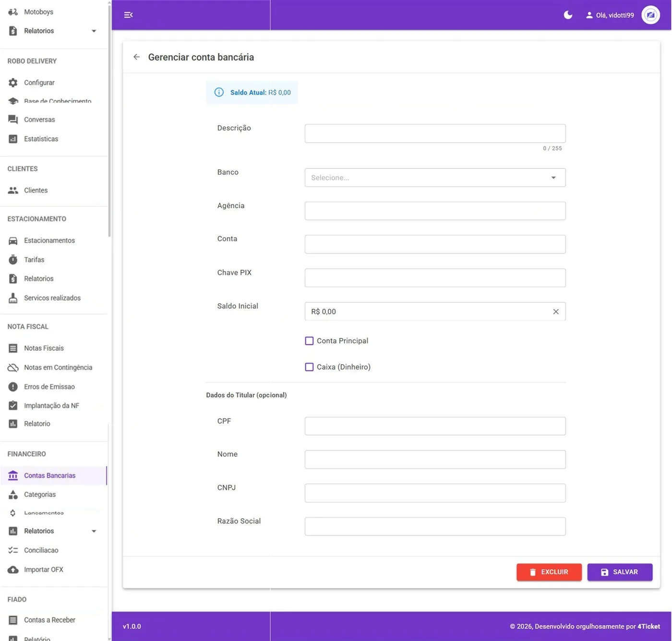The width and height of the screenshot is (672, 641).
Task: Toggle dark mode moon icon
Action: point(568,15)
